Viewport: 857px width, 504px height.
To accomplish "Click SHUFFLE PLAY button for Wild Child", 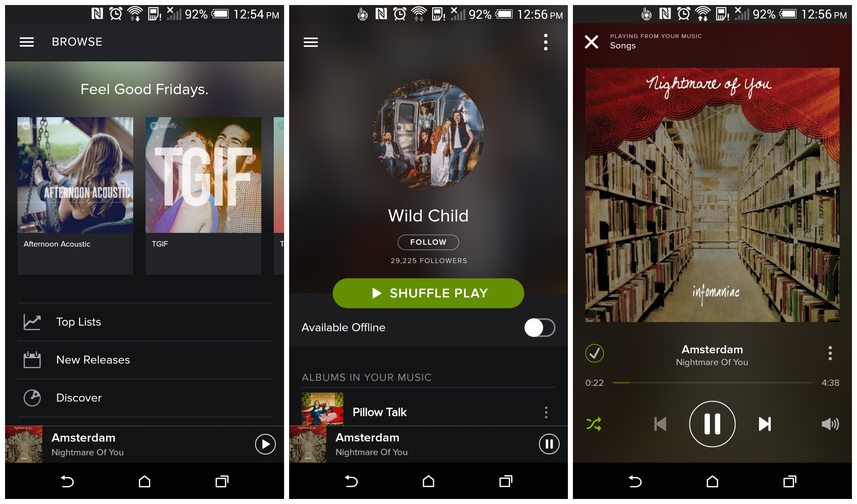I will 428,293.
